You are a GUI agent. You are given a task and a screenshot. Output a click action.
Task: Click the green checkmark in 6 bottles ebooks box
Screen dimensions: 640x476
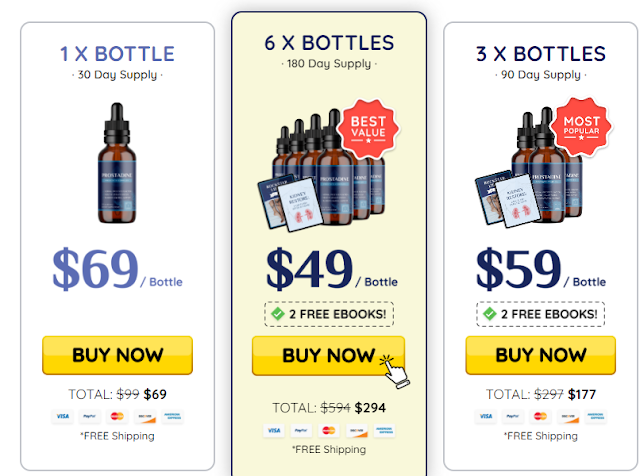pos(278,314)
